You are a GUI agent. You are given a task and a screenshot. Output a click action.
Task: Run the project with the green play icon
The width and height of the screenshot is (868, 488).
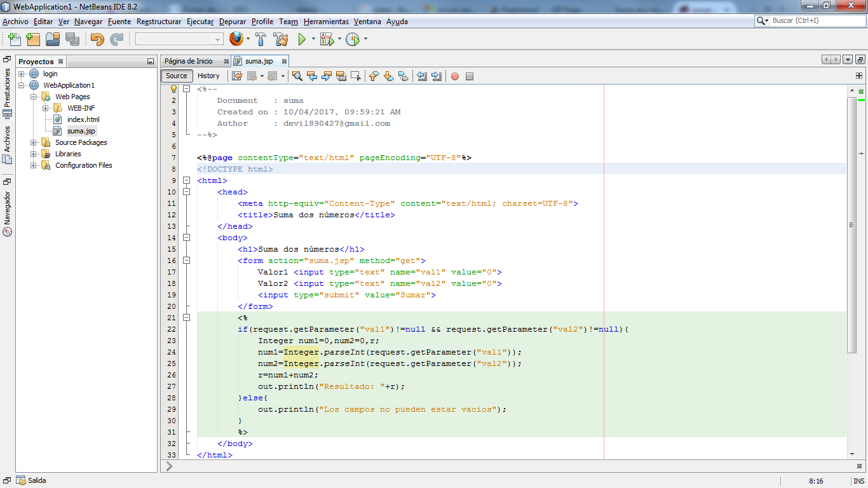tap(301, 39)
